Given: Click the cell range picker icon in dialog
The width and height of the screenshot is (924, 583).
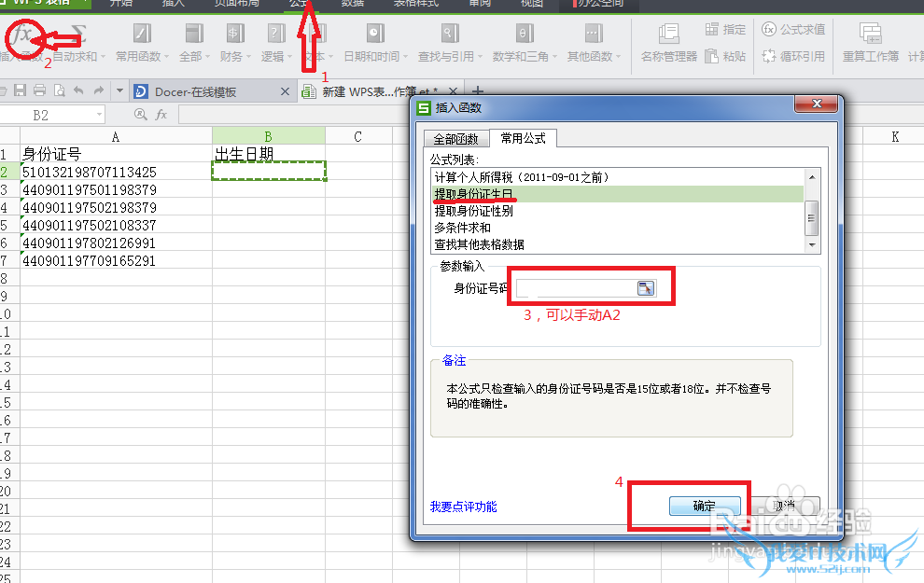Looking at the screenshot, I should 646,288.
